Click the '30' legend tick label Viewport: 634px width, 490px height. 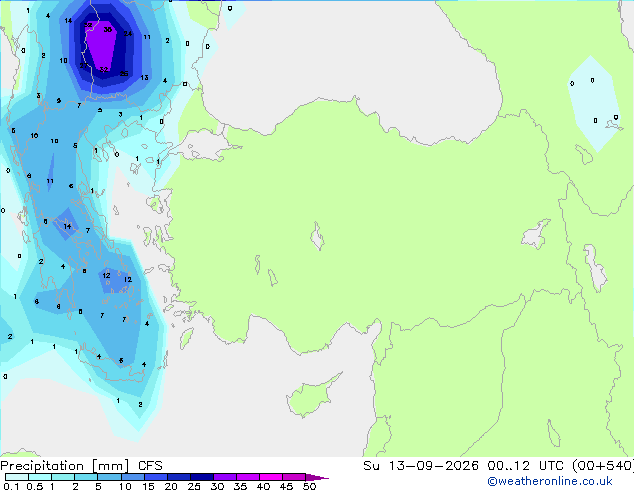[x=217, y=486]
